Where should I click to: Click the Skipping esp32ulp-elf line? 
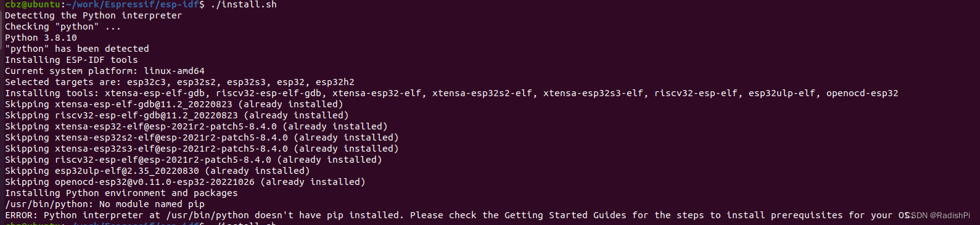[x=157, y=171]
